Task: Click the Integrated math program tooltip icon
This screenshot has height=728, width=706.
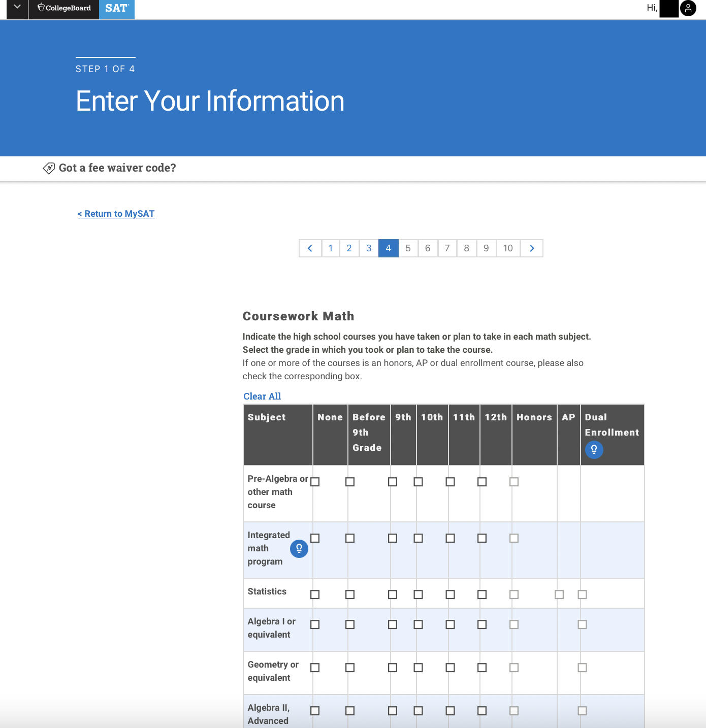Action: pos(299,548)
